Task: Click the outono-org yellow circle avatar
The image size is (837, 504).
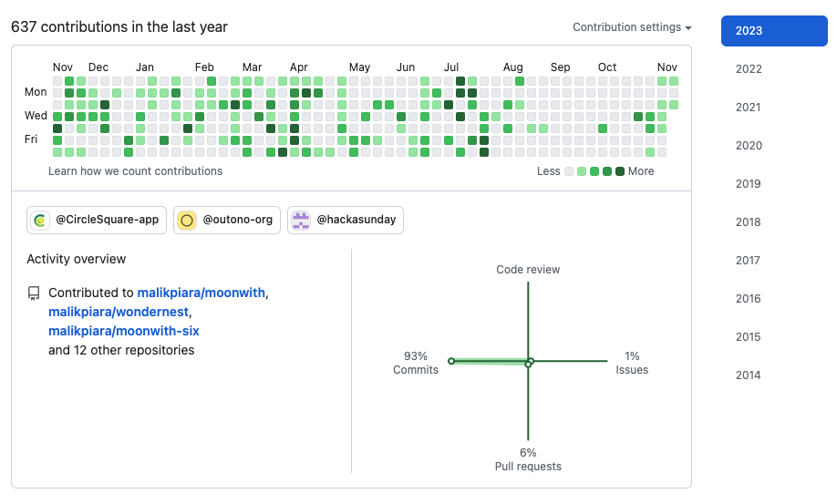Action: point(187,220)
